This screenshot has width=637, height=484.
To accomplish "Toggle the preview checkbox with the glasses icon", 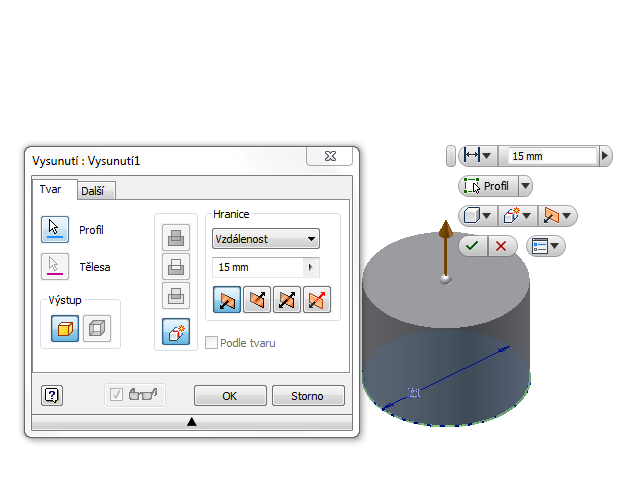I will [x=116, y=394].
